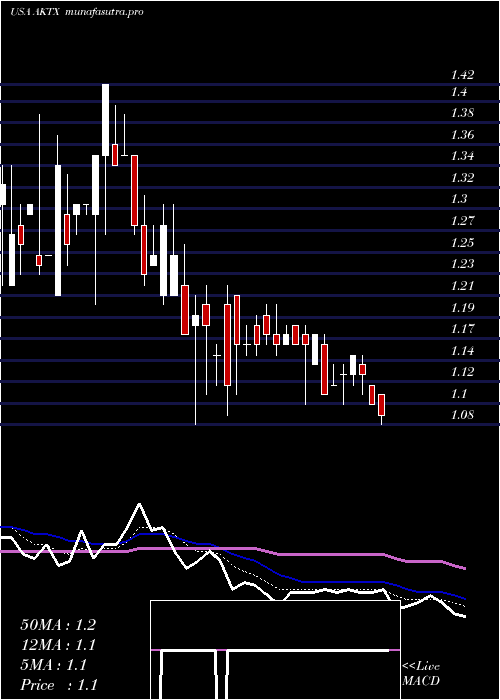Click the 12MA : 1.1 readout
This screenshot has width=500, height=700.
coord(58,645)
